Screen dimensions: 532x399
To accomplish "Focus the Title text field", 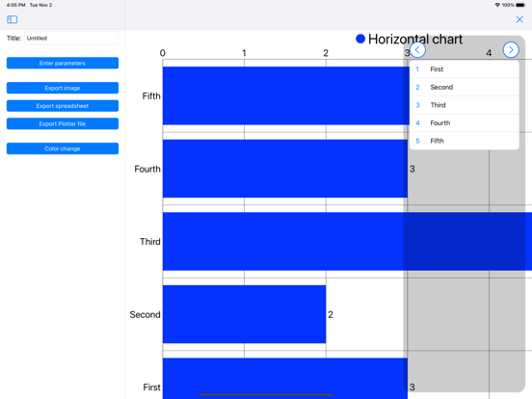I will 71,38.
